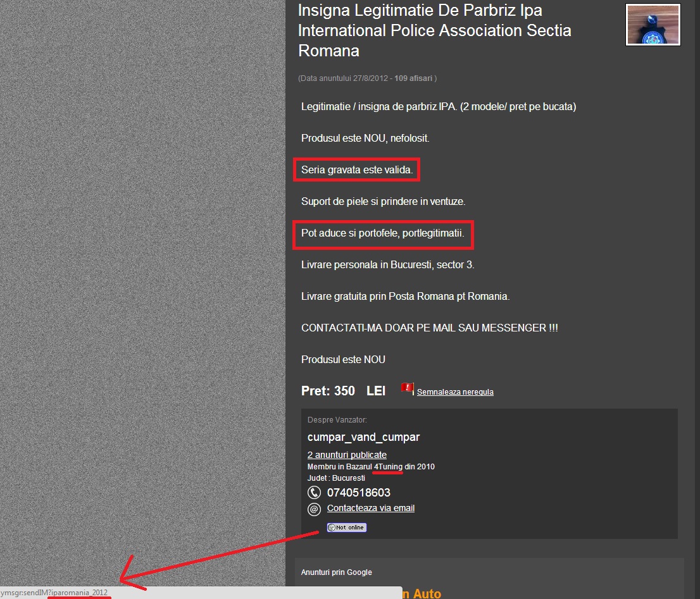
Task: Click the text "Seria gravata este valida."
Action: 357,170
